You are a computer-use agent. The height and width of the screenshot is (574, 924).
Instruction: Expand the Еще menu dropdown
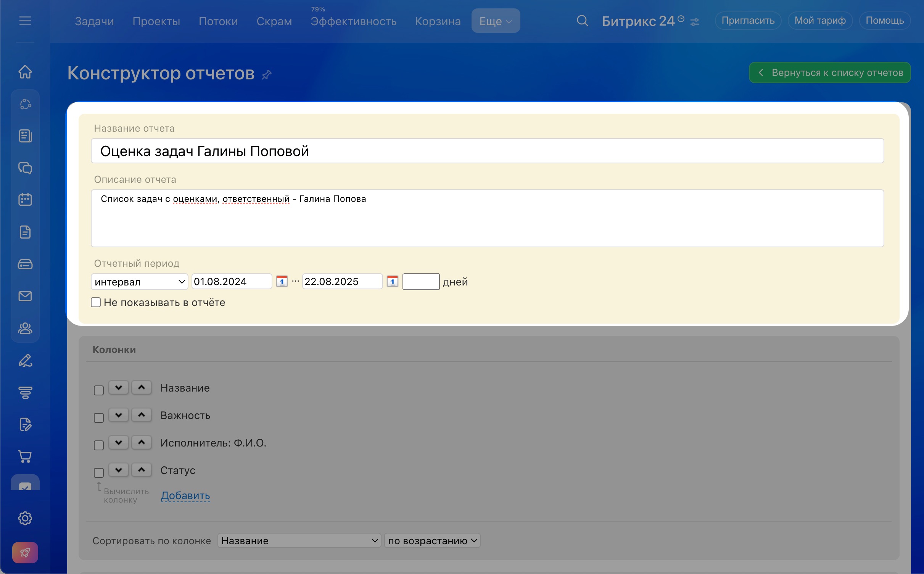[x=496, y=21]
